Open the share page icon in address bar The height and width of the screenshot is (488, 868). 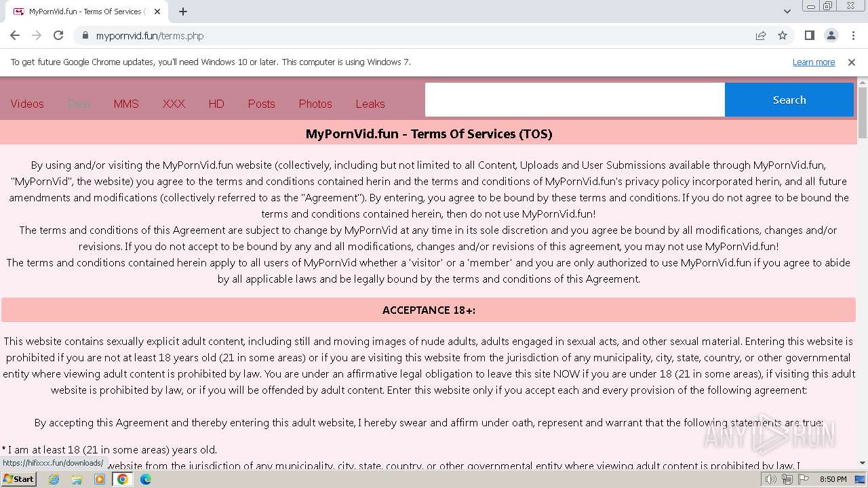click(x=761, y=35)
